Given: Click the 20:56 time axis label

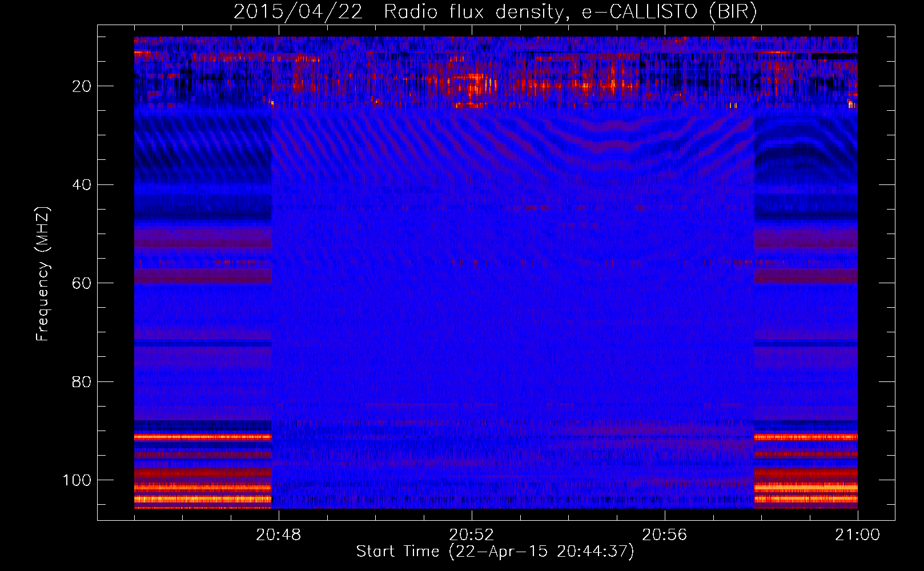Looking at the screenshot, I should pos(664,535).
